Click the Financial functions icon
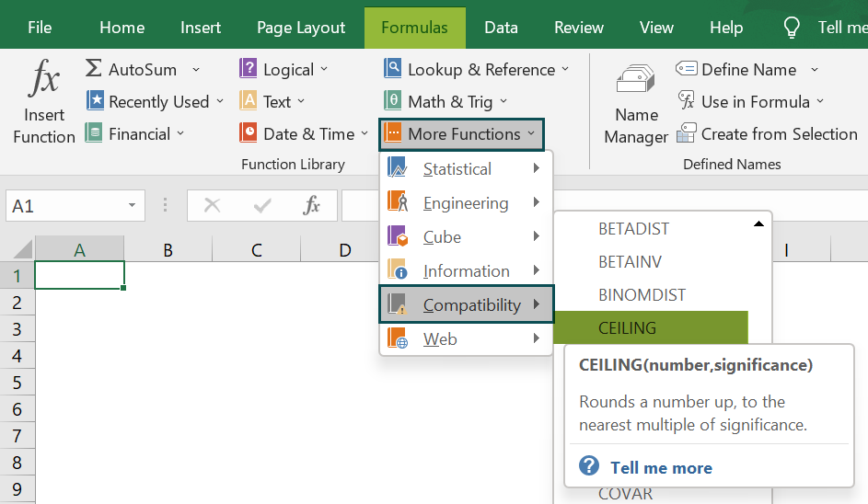Image resolution: width=868 pixels, height=504 pixels. pos(94,133)
